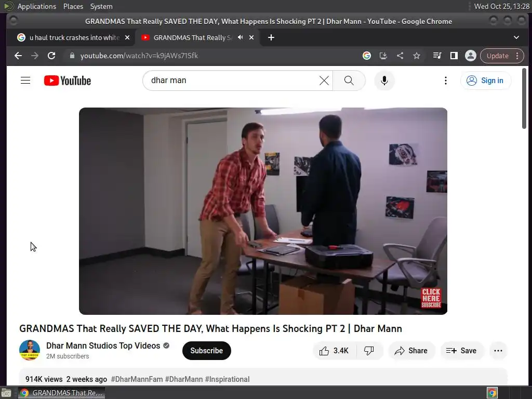Subscribe to Dhar Mann Studios channel
532x399 pixels.
point(206,351)
